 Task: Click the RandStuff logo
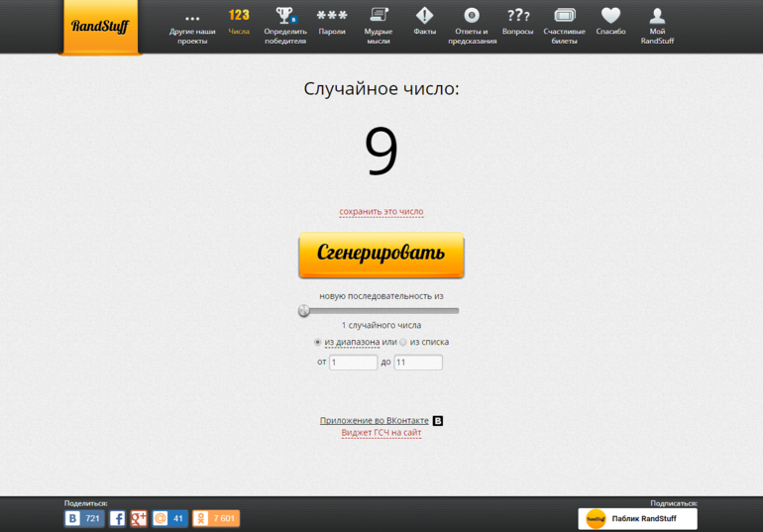[100, 27]
